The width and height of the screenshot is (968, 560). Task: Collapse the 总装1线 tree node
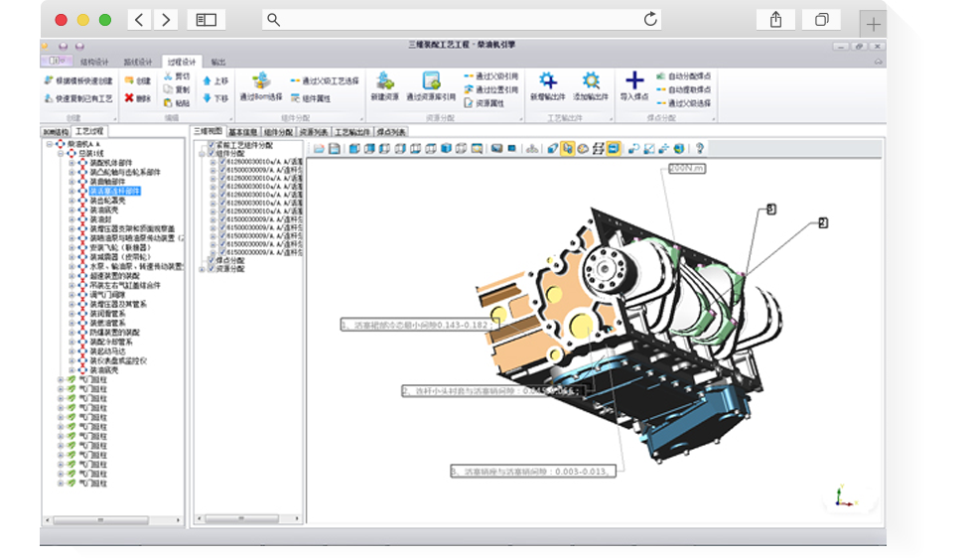pyautogui.click(x=60, y=154)
